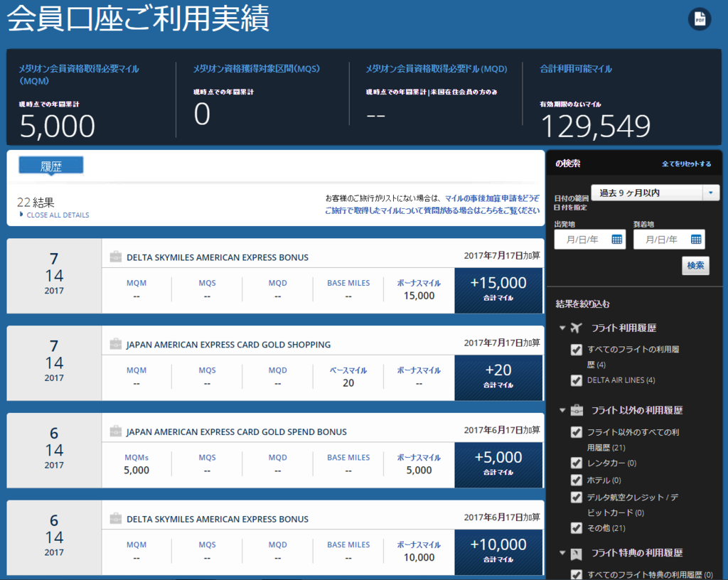Uncheck DELTA AIR LINES (4) checkbox
This screenshot has width=728, height=580.
click(x=576, y=380)
